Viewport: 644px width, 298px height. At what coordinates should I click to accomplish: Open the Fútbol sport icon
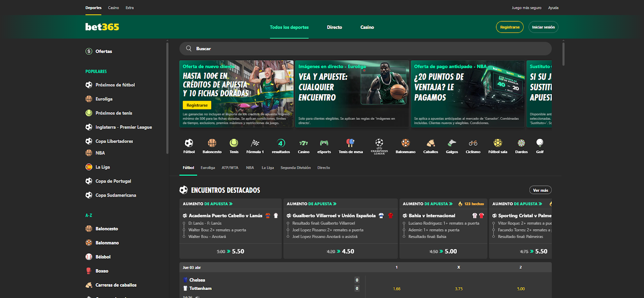pyautogui.click(x=189, y=143)
